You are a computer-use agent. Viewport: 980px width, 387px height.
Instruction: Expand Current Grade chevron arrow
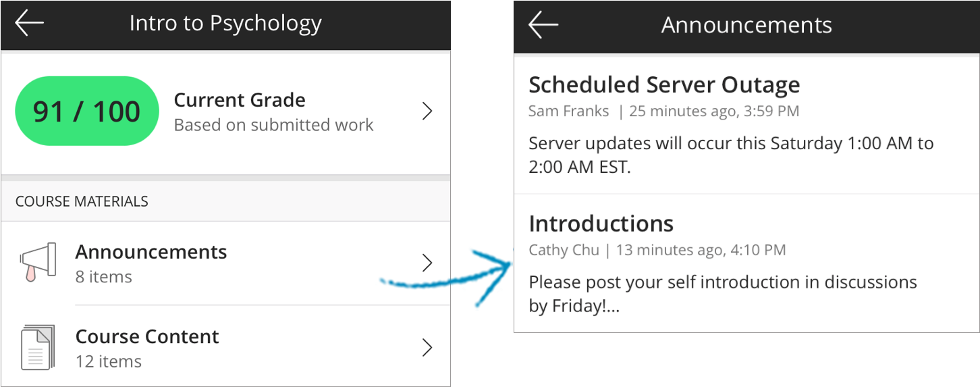(x=427, y=111)
